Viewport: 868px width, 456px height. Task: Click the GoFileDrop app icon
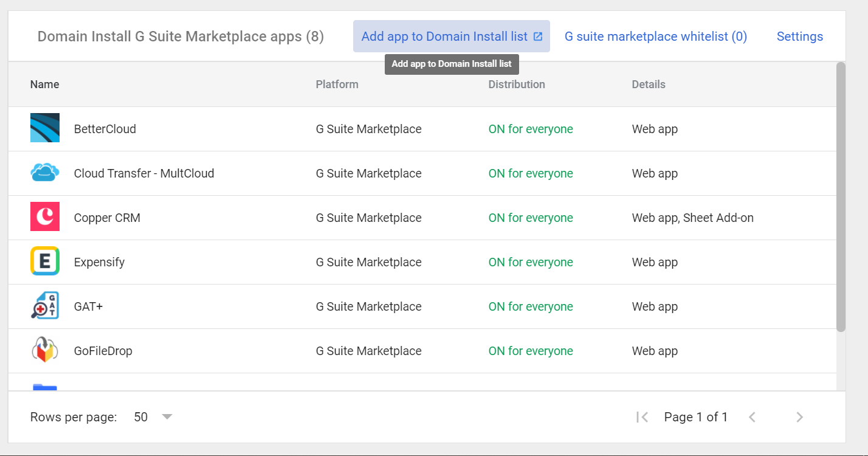click(45, 350)
